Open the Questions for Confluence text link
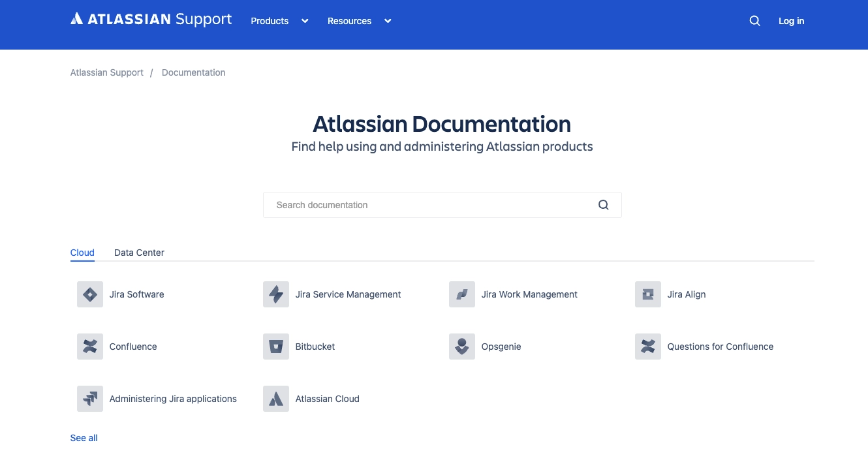This screenshot has width=868, height=464. coord(720,347)
